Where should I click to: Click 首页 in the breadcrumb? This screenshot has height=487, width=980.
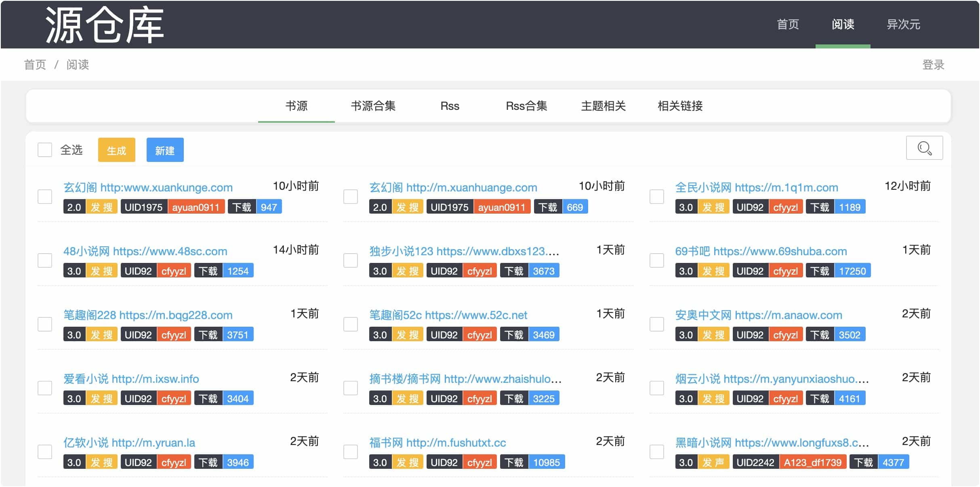coord(35,65)
